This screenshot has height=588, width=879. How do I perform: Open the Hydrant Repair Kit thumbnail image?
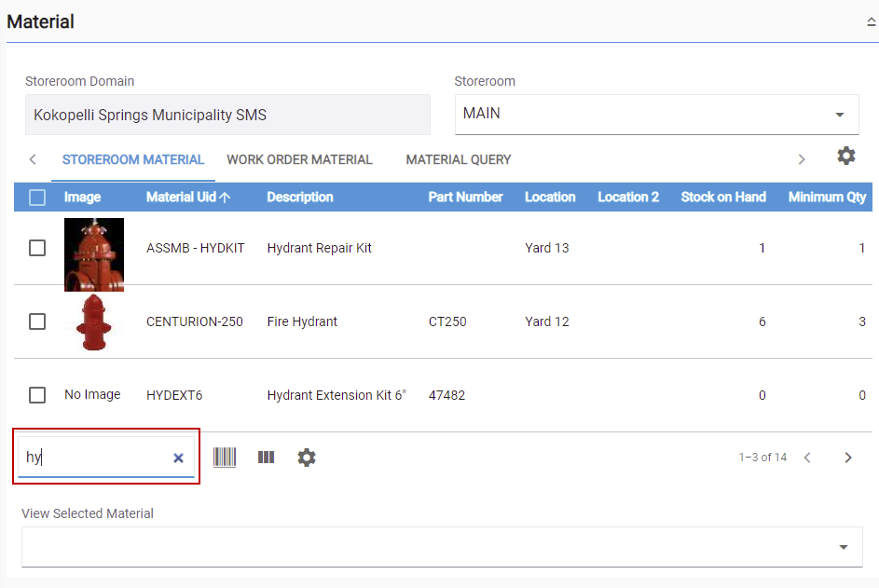(94, 254)
